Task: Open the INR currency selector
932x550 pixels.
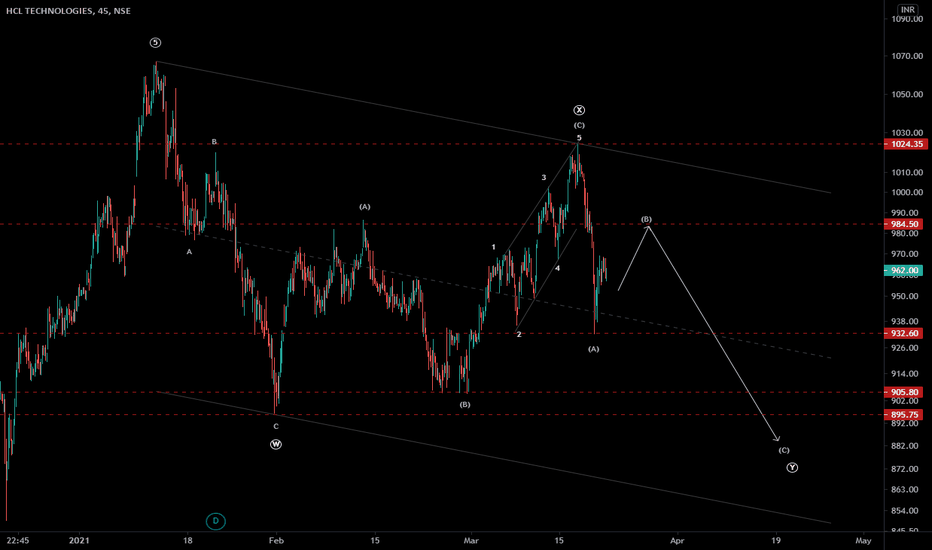Action: pyautogui.click(x=907, y=10)
